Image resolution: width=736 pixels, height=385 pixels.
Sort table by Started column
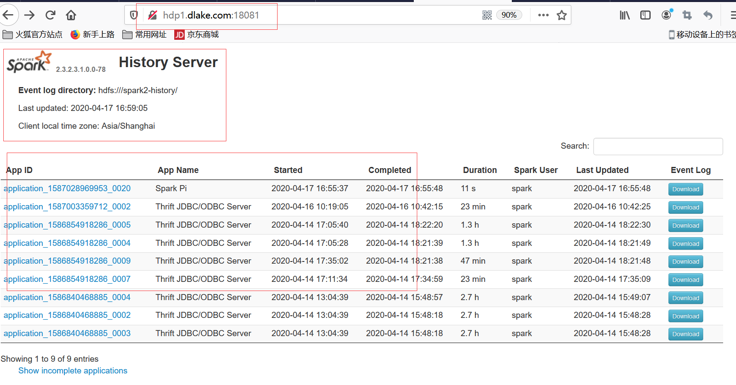288,170
